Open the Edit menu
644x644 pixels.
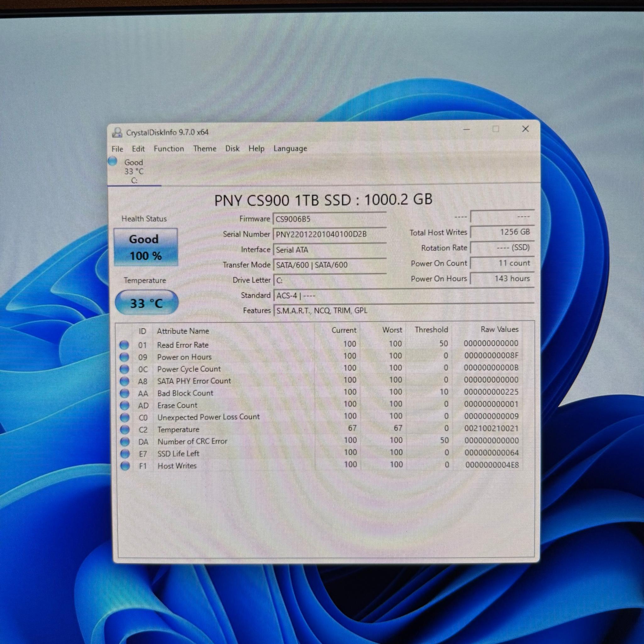138,149
